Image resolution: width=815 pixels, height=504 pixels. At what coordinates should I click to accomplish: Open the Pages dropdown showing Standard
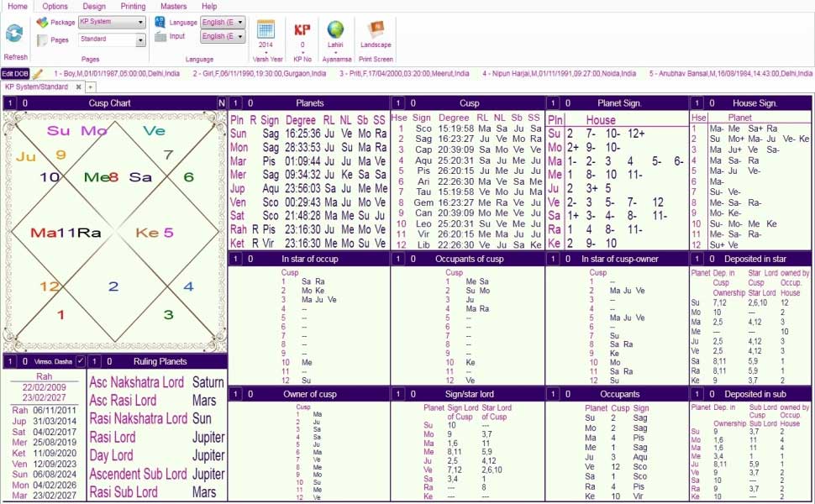coord(112,39)
